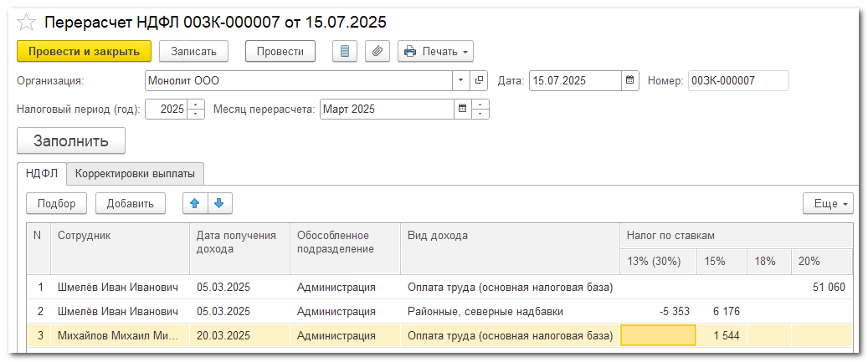This screenshot has width=868, height=362.
Task: Select the НДФЛ tab
Action: click(41, 174)
